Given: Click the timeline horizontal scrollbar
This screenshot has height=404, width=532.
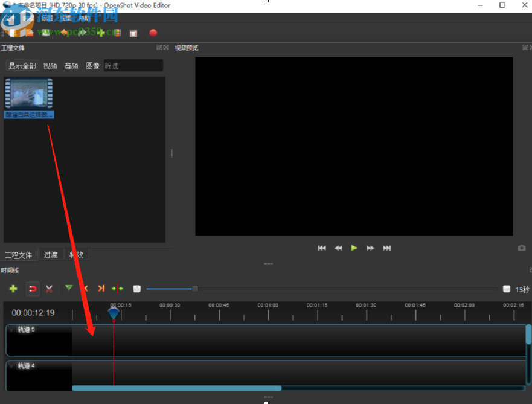Looking at the screenshot, I should pos(177,388).
